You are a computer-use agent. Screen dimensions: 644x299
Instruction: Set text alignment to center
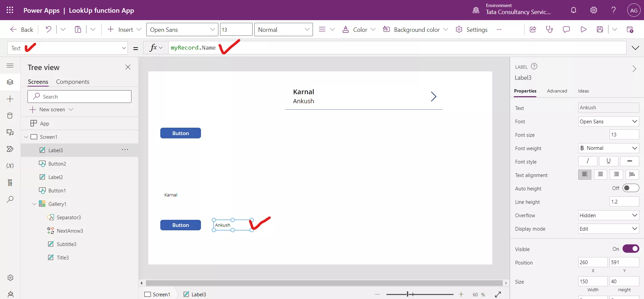[600, 175]
